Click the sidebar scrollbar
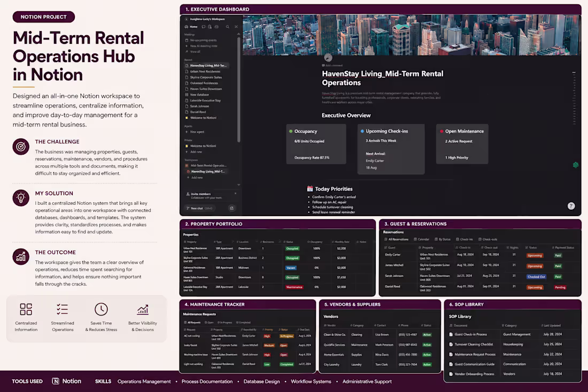 click(x=238, y=90)
